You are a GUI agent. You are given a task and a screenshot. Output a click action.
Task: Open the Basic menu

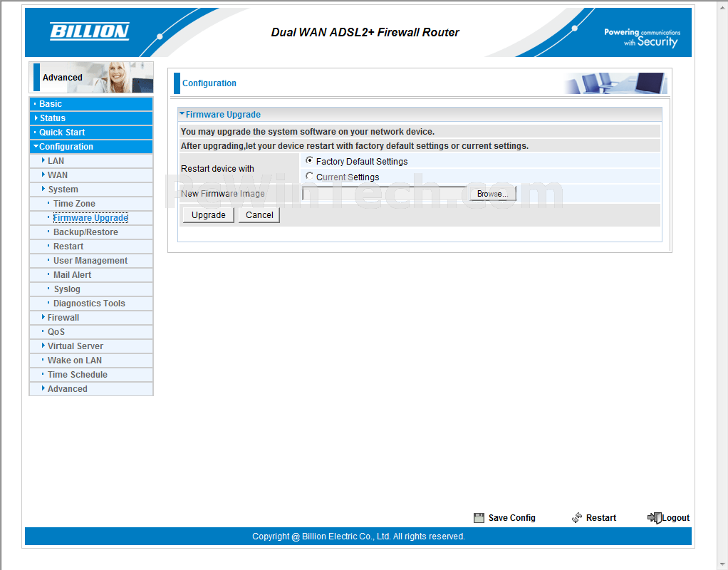pyautogui.click(x=51, y=104)
